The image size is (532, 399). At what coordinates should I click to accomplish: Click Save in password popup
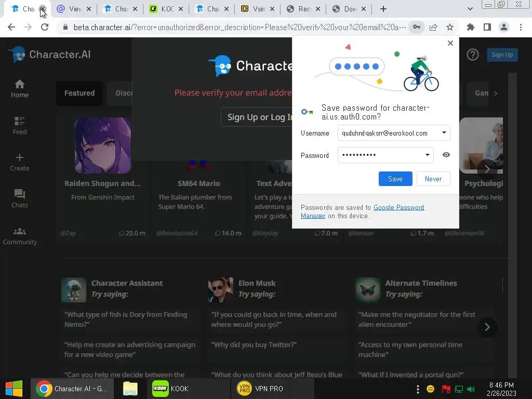pos(395,179)
